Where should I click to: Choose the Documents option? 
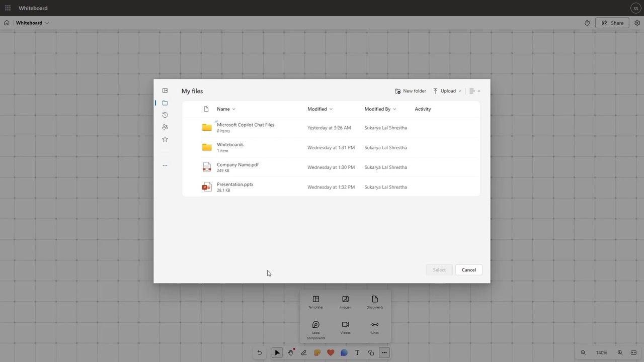pos(375,302)
